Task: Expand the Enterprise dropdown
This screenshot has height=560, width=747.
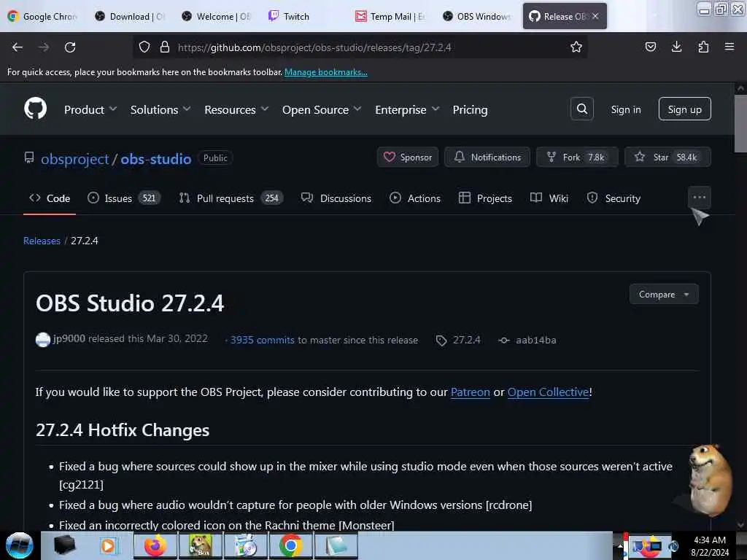Action: 407,109
